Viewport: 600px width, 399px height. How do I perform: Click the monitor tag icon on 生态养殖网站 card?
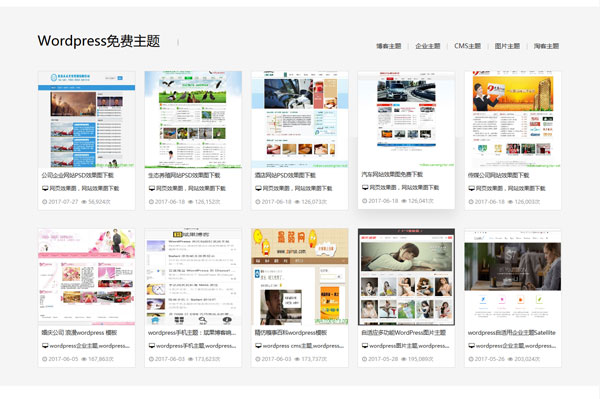[152, 188]
